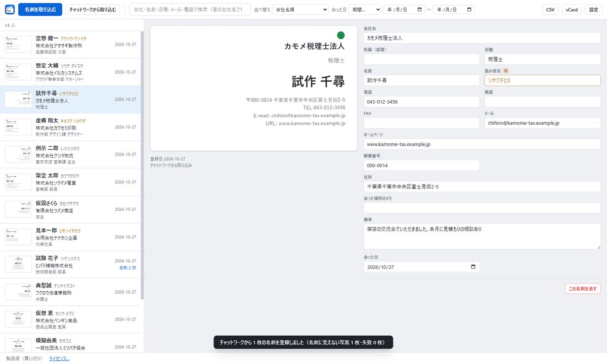Select the 例示 二郎 contact row

[x=70, y=155]
